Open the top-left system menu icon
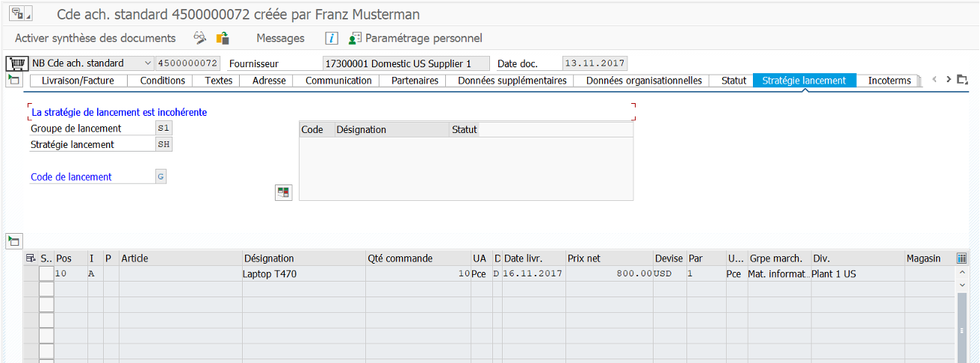 point(19,13)
